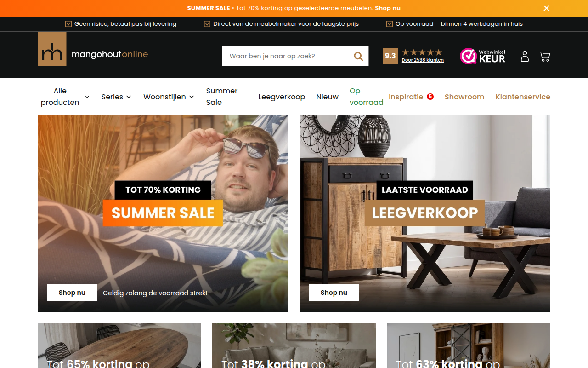Click the 'Geen risico' checkmark icon
The height and width of the screenshot is (368, 588).
point(68,24)
